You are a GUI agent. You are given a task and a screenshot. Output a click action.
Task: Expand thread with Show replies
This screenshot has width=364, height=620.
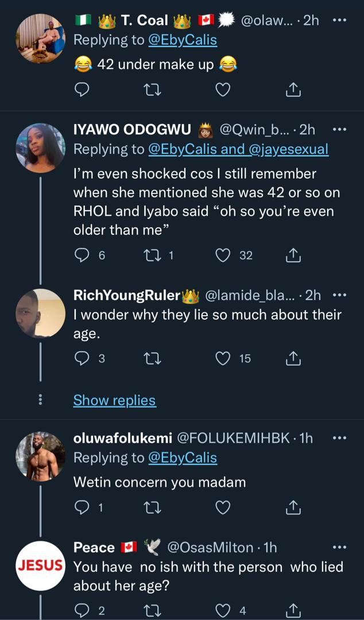(114, 400)
